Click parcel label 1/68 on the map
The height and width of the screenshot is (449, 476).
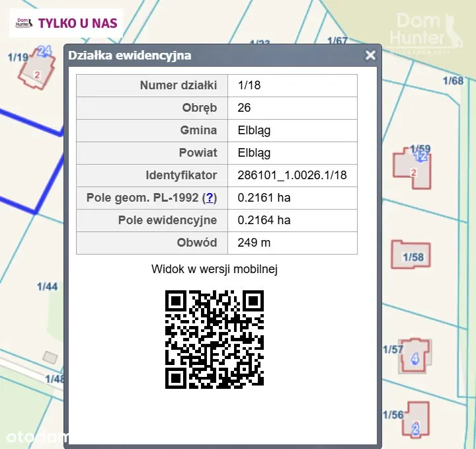[x=453, y=81]
